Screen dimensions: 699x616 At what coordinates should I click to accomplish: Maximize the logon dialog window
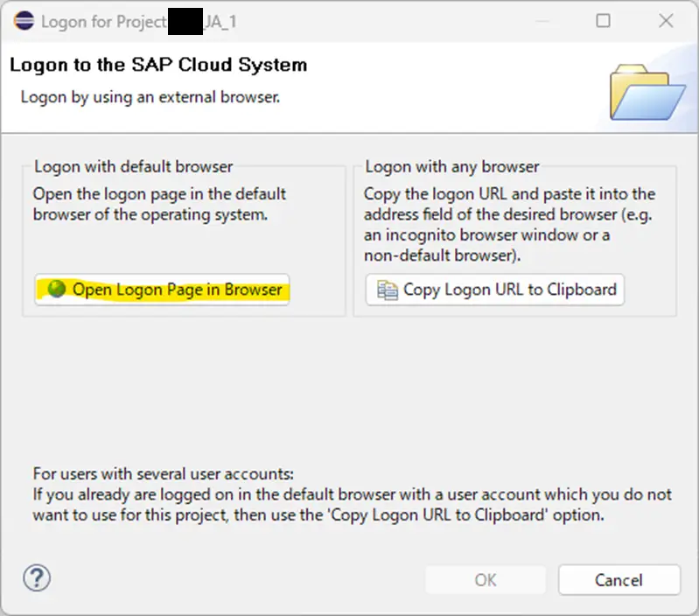(603, 20)
